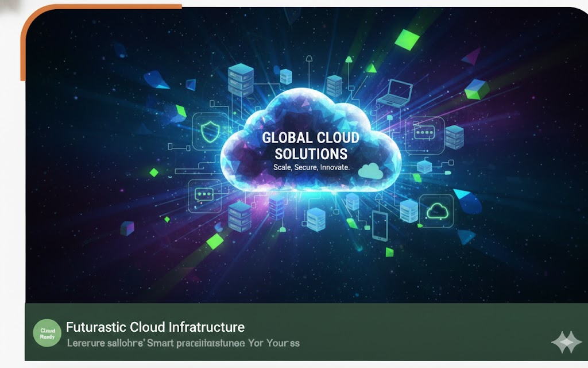Viewport: 588px width, 368px height.
Task: Click the Scale, Secure, Innovate tagline
Action: pyautogui.click(x=311, y=168)
